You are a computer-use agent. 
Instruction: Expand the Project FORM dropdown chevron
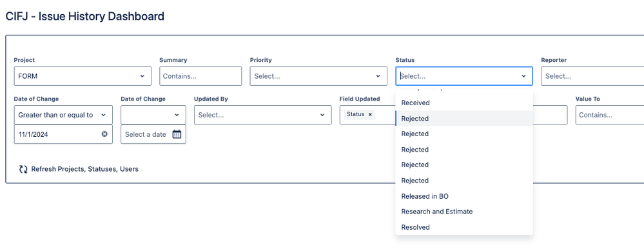[x=142, y=76]
